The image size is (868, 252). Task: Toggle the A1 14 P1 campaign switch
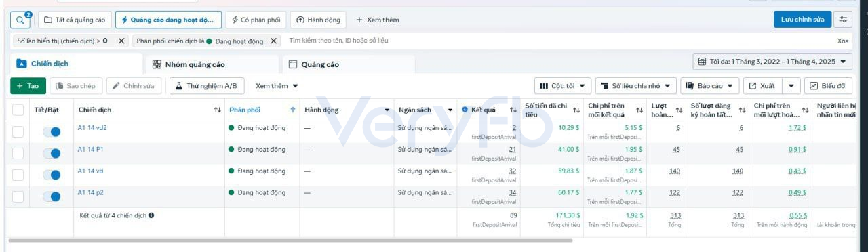click(52, 153)
